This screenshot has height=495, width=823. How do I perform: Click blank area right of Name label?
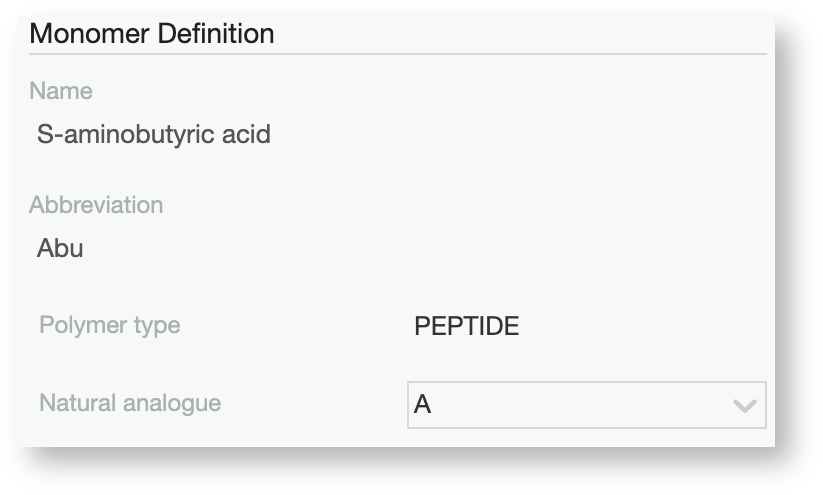pyautogui.click(x=400, y=91)
